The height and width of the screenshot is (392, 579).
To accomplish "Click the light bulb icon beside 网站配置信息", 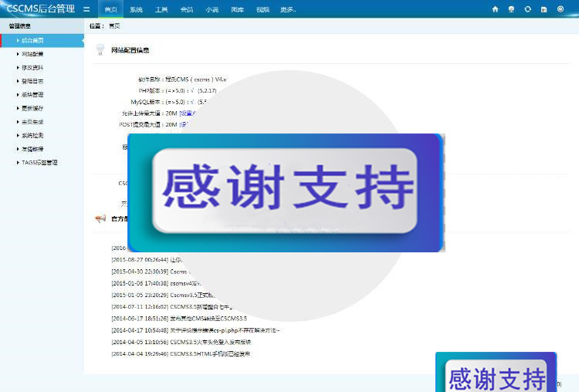I will point(100,50).
